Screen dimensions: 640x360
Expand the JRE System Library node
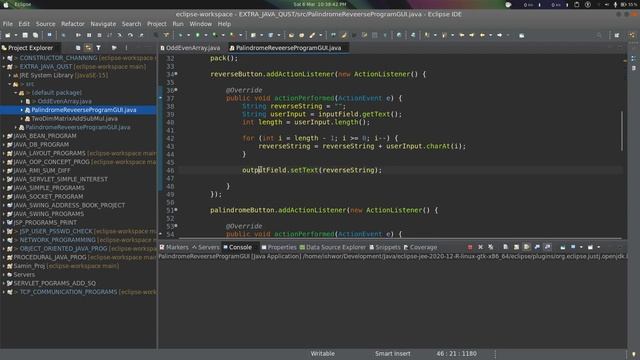[10, 75]
